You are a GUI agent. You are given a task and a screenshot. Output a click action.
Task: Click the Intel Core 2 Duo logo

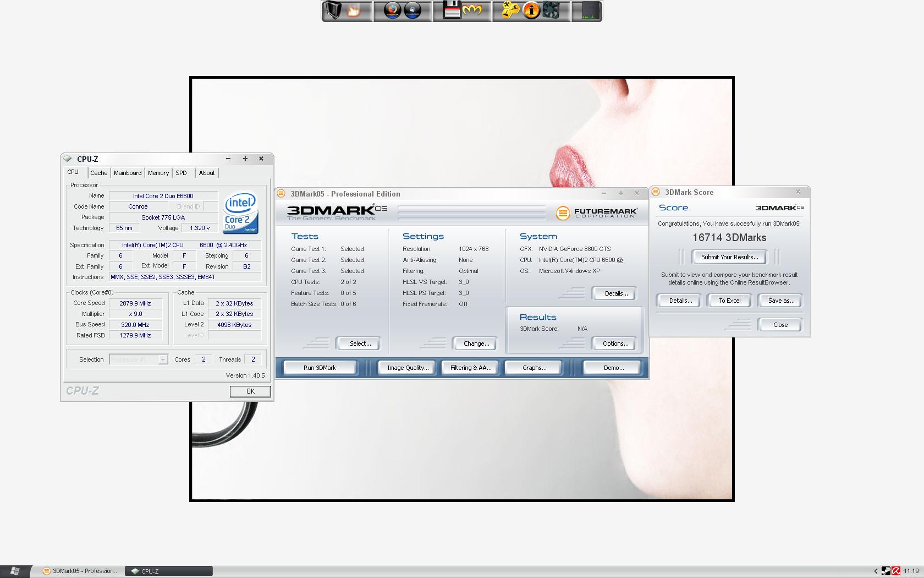coord(240,212)
